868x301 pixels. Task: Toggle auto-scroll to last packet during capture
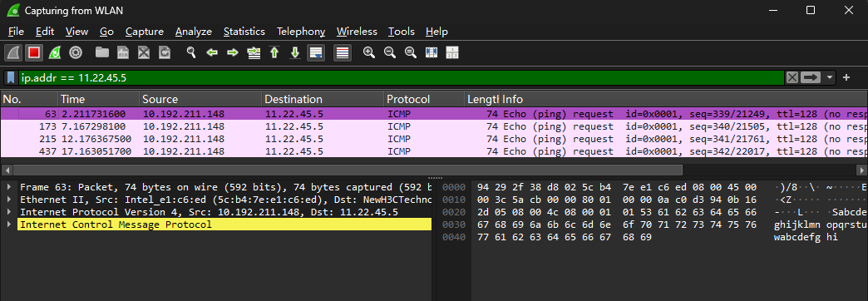pos(316,52)
